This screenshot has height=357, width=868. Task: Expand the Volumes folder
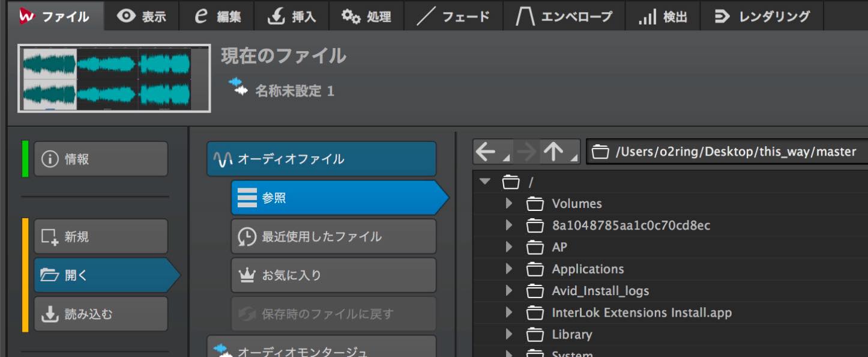point(509,203)
